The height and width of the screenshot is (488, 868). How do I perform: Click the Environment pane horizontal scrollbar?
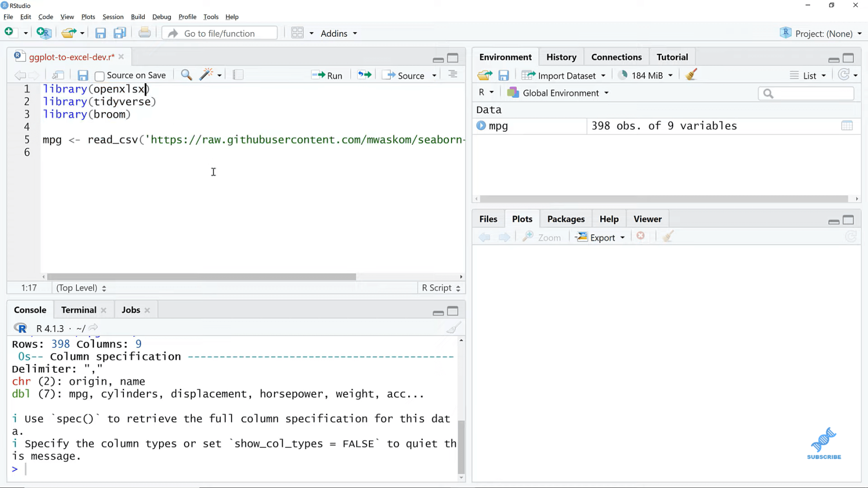coord(664,199)
